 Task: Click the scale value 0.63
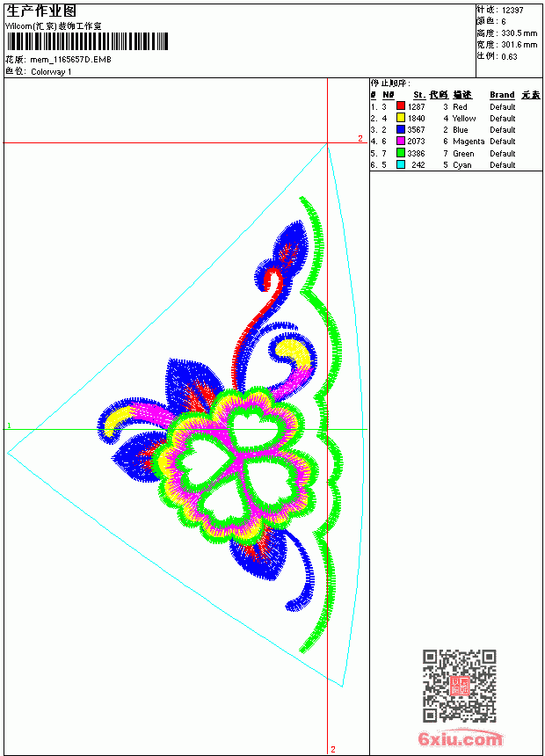[x=509, y=56]
